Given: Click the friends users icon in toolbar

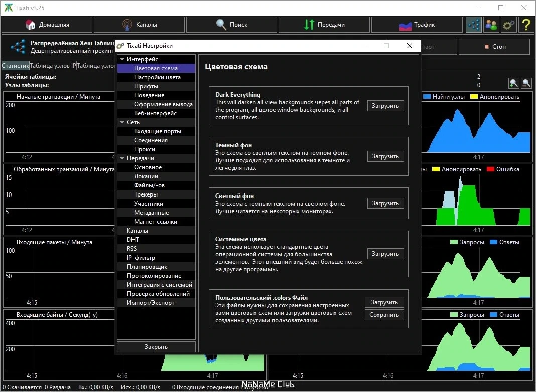Looking at the screenshot, I should (491, 25).
